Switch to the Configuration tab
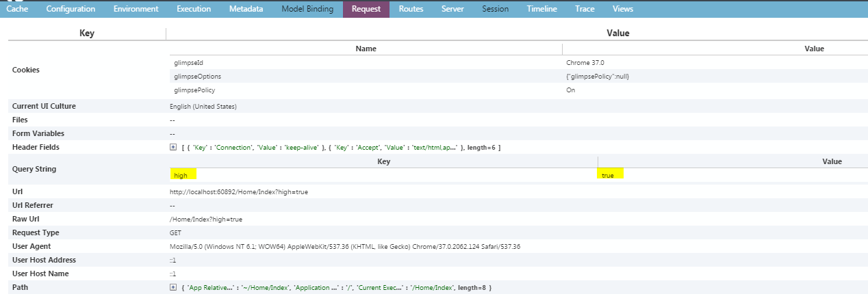Image resolution: width=868 pixels, height=307 pixels. 71,9
